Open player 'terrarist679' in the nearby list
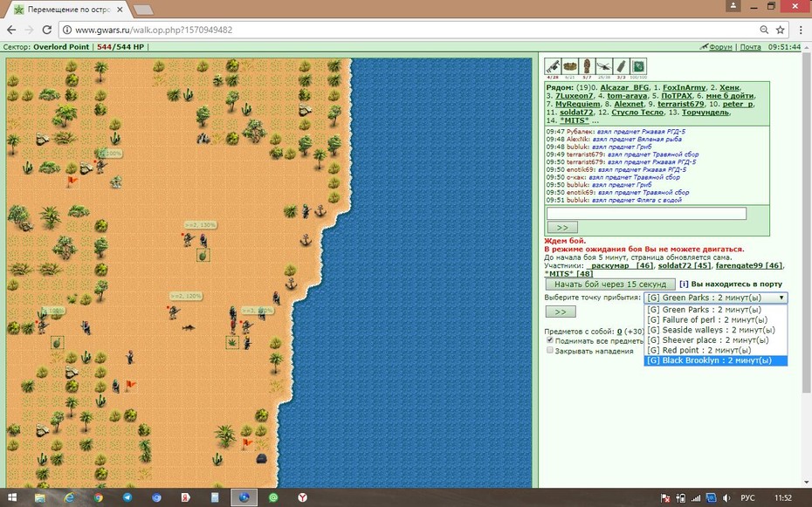This screenshot has width=812, height=507. [680, 104]
